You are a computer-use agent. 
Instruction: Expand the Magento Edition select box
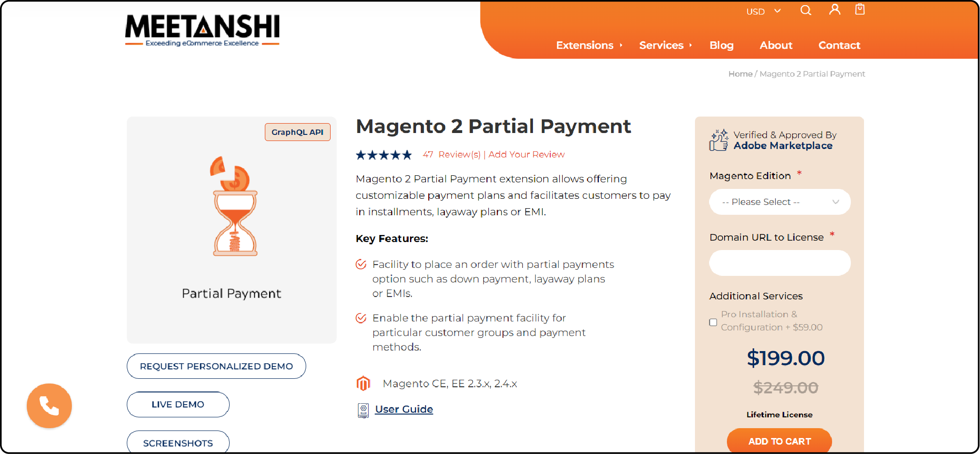(x=780, y=202)
